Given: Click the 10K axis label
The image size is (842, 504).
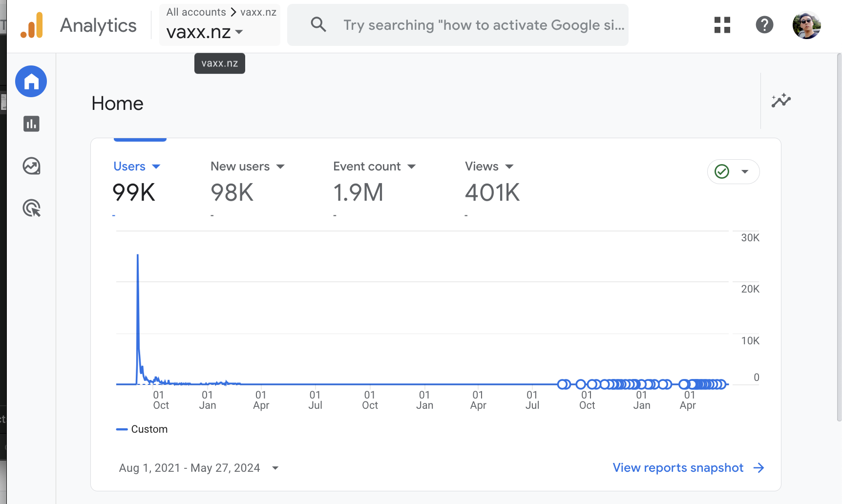Looking at the screenshot, I should [750, 341].
